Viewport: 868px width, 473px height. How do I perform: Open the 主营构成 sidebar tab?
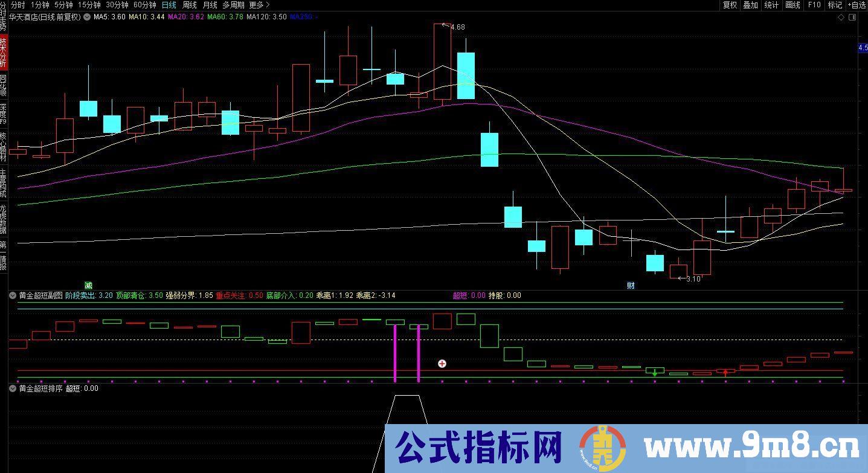tap(4, 184)
